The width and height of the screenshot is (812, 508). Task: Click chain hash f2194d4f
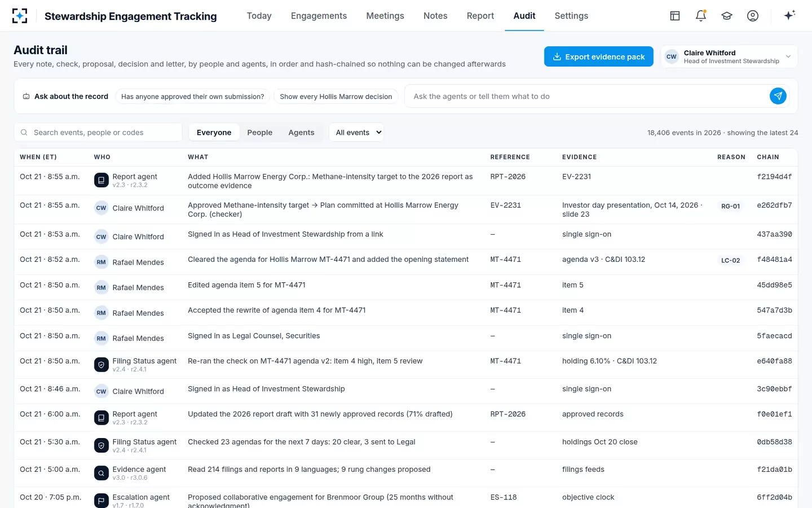coord(774,177)
